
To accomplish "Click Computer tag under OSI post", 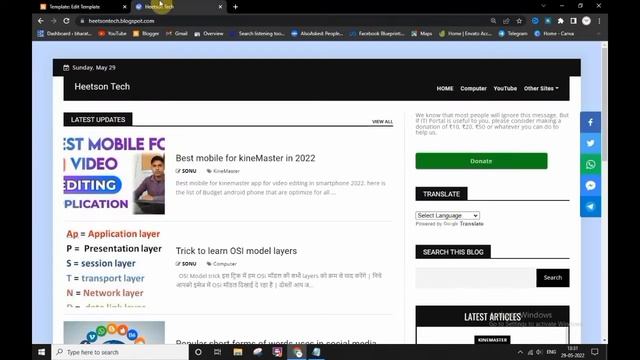I will click(x=224, y=264).
